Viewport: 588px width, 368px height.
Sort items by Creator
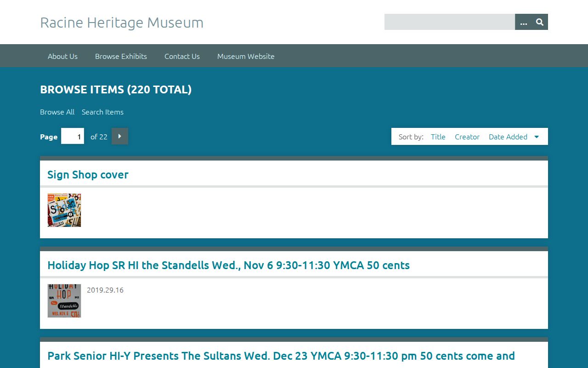467,137
